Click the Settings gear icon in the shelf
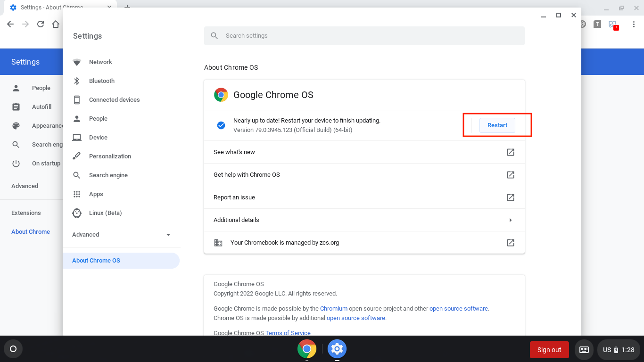Viewport: 644px width, 362px height. (337, 349)
